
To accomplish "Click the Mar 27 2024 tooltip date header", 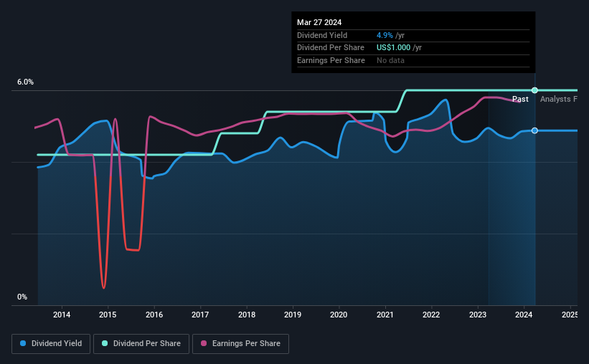I will (x=319, y=22).
